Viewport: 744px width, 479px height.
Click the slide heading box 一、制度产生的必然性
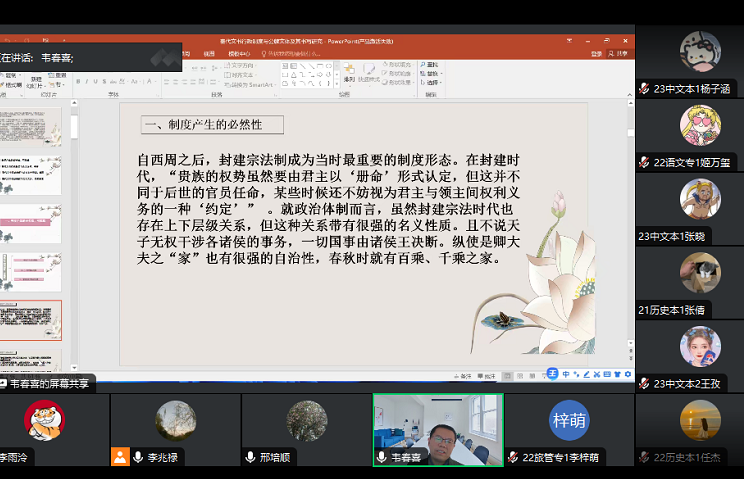(x=211, y=125)
